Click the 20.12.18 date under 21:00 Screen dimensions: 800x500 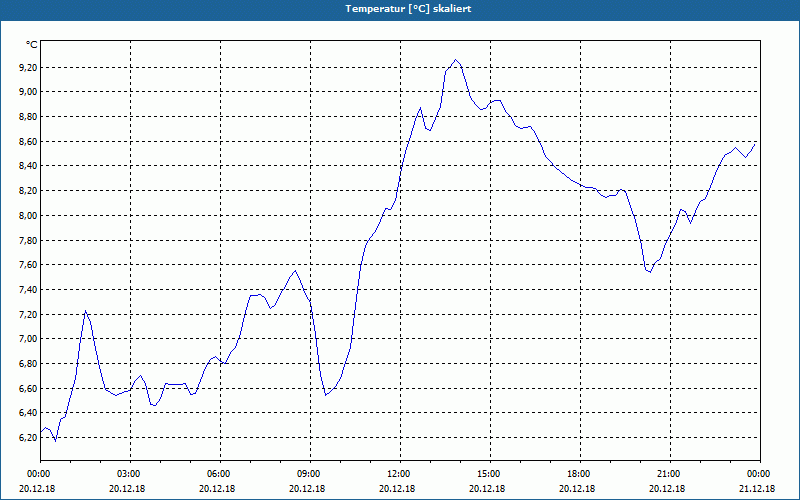point(667,489)
